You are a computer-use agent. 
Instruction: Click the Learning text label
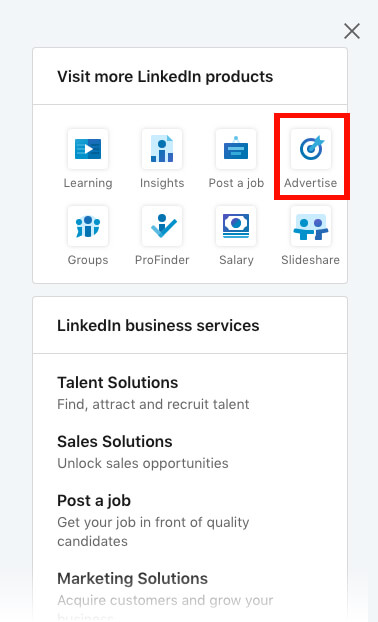coord(88,183)
